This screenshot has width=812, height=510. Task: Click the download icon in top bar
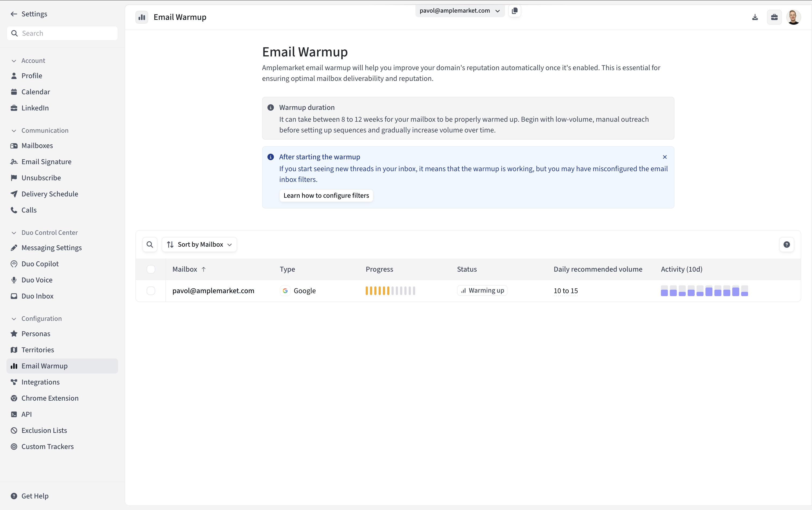click(755, 17)
